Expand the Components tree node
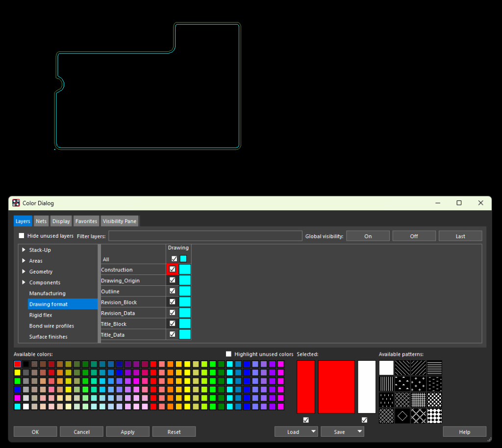 point(24,282)
